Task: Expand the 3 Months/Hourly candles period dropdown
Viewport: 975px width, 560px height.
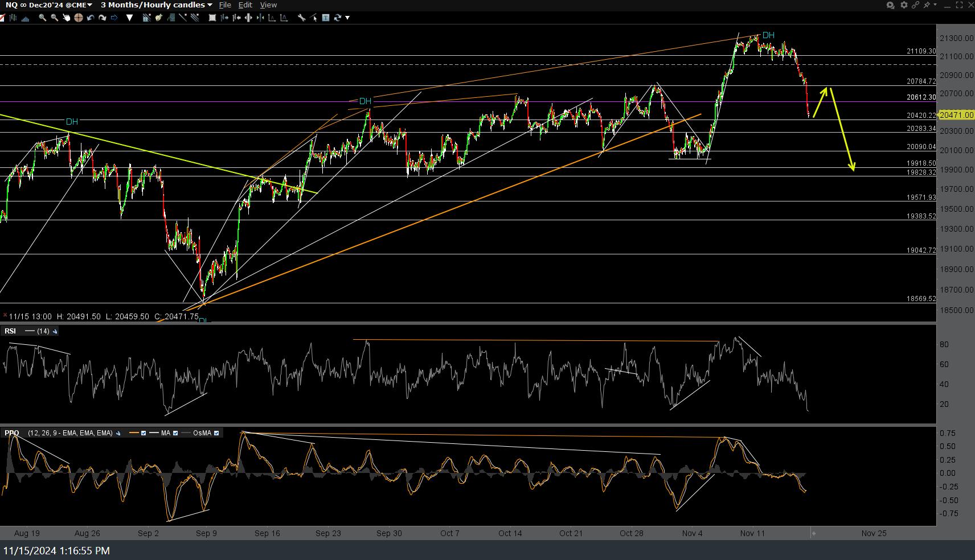Action: click(156, 5)
